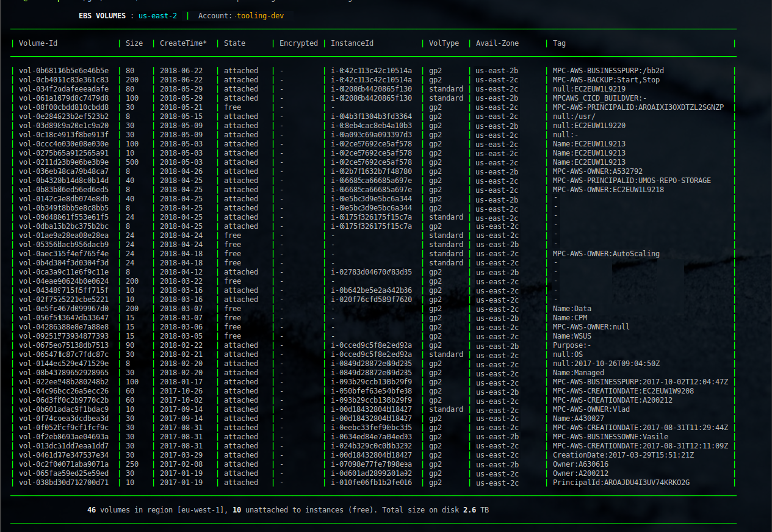Click the instance ID starting with i-0d601ad2899
Image resolution: width=772 pixels, height=532 pixels.
point(371,473)
